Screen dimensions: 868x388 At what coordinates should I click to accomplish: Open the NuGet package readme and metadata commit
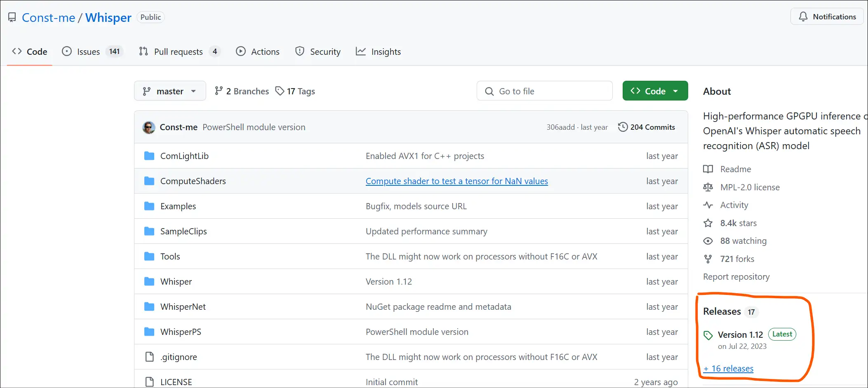click(x=438, y=307)
